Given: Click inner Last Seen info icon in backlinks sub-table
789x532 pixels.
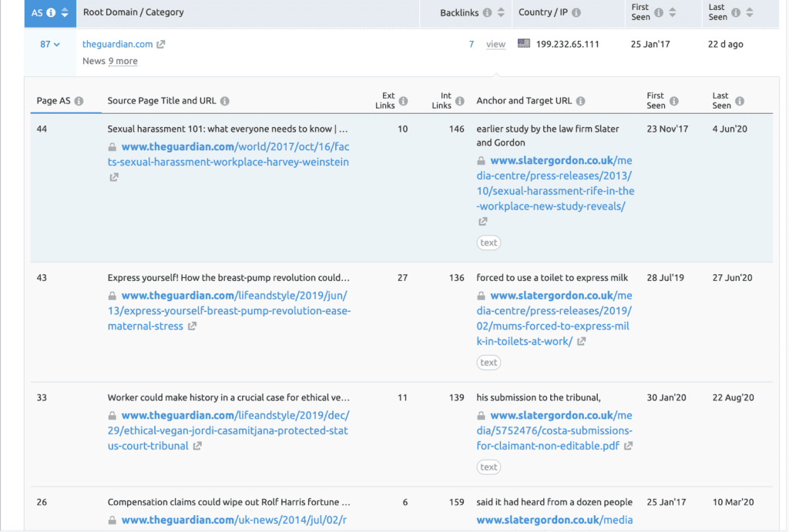Looking at the screenshot, I should [740, 101].
